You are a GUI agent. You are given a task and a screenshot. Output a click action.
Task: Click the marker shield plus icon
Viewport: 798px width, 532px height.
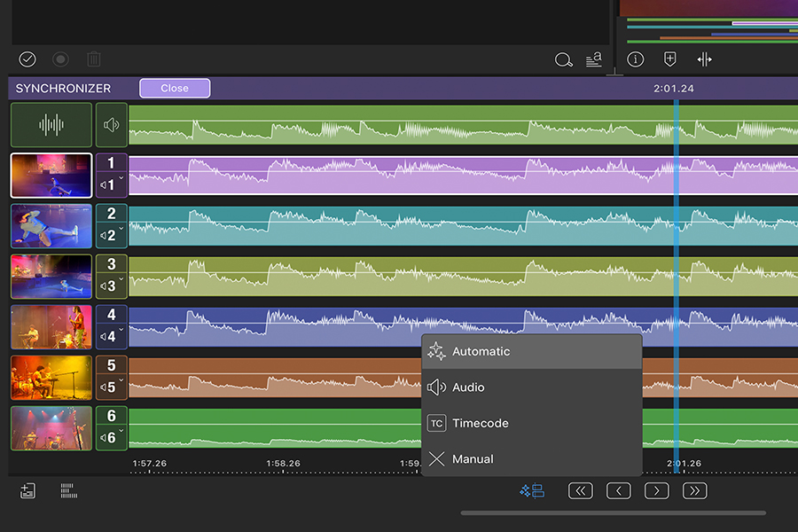click(669, 59)
